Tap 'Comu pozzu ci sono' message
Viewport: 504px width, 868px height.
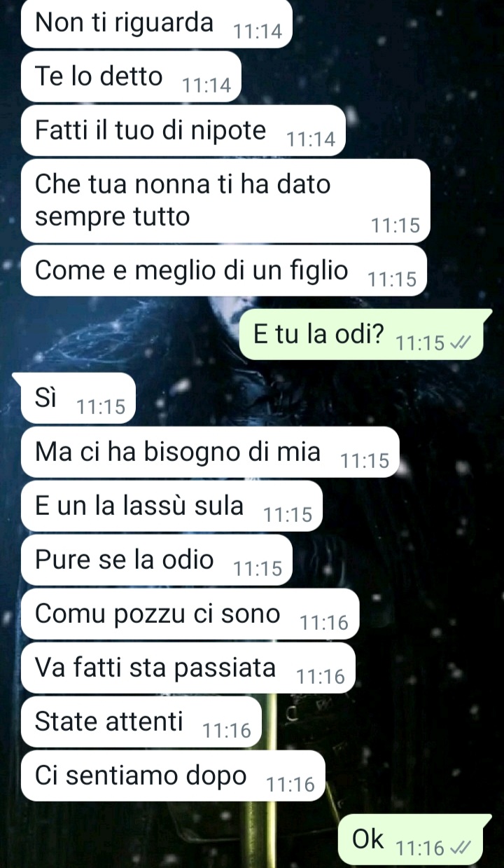coord(190,614)
